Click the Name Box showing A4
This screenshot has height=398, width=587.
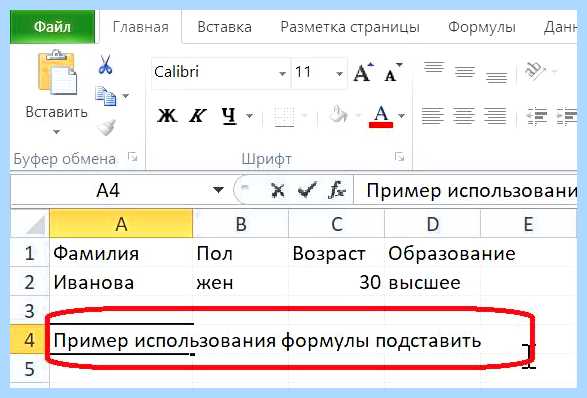point(108,190)
